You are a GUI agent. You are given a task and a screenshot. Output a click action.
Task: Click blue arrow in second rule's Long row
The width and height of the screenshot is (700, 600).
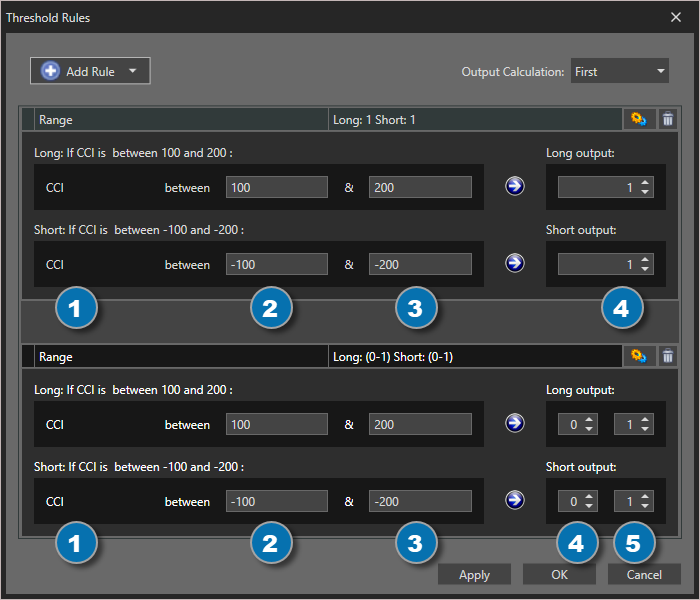tap(515, 423)
